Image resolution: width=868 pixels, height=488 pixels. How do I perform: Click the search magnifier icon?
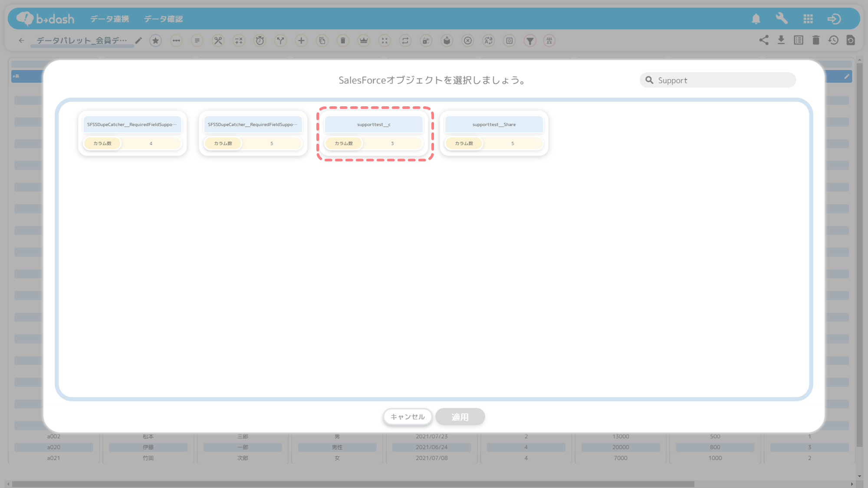649,80
